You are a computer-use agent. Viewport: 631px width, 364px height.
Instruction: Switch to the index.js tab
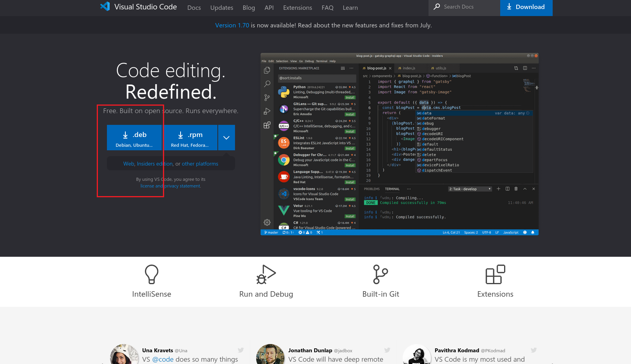[409, 68]
